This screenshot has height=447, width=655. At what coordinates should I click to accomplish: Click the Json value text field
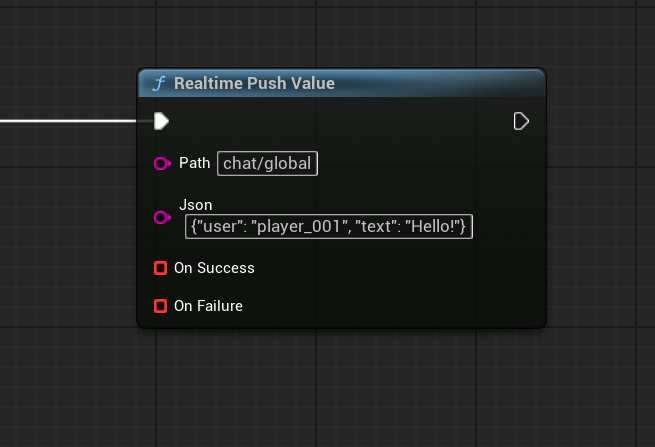(329, 227)
